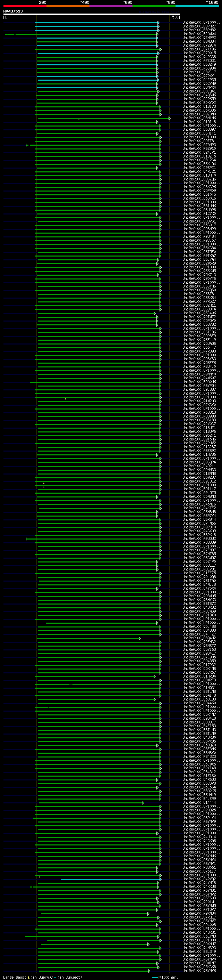The image size is (222, 980).
Task: Select the UniRef100_C9SP21 hit label
Action: (199, 168)
